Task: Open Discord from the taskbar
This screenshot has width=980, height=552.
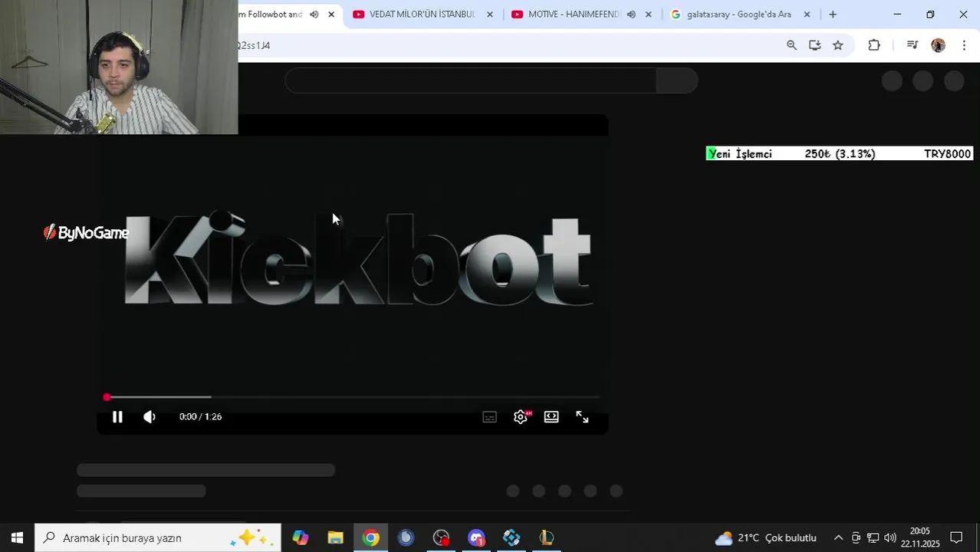Action: (476, 538)
